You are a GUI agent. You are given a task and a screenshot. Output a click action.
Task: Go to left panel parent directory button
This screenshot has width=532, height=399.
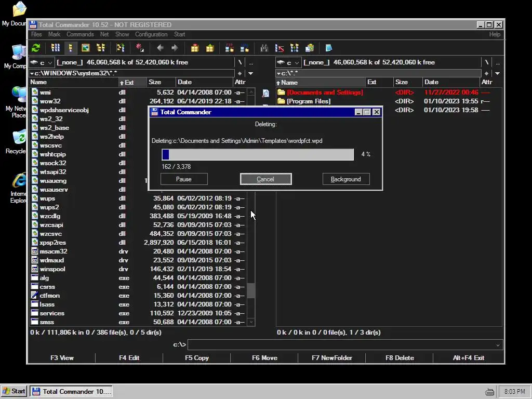(251, 62)
